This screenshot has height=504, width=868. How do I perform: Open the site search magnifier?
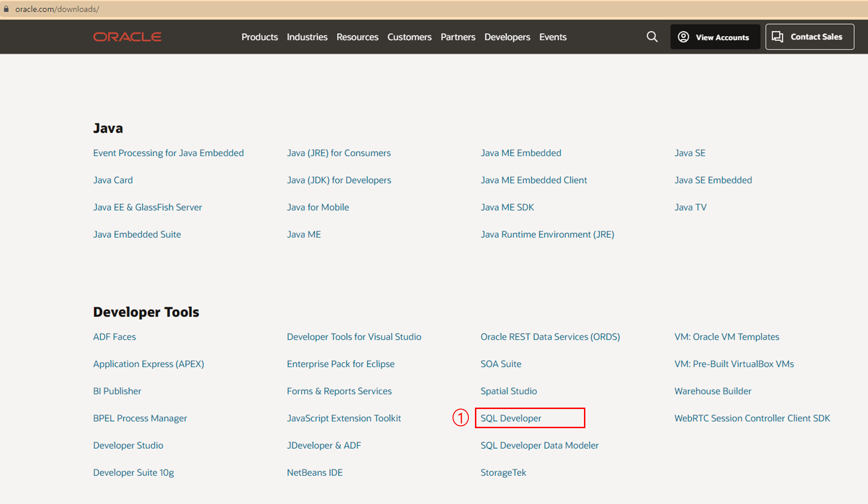point(652,37)
